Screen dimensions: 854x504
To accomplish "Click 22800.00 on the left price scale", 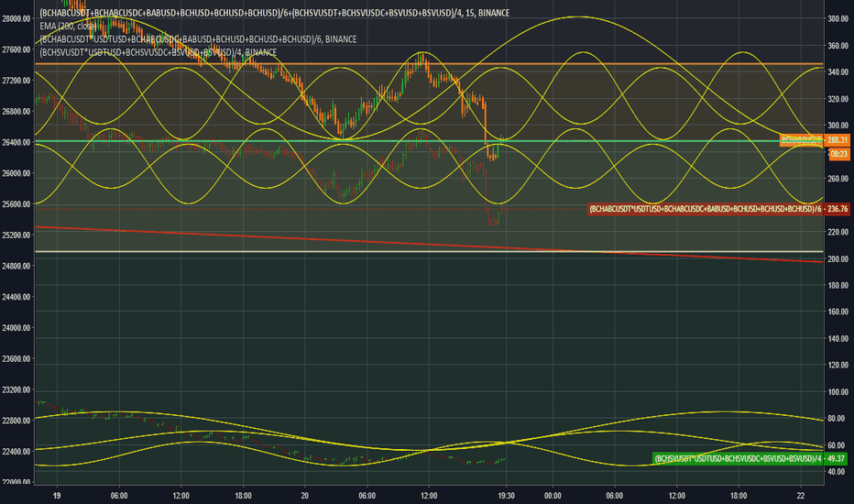I will [x=16, y=421].
